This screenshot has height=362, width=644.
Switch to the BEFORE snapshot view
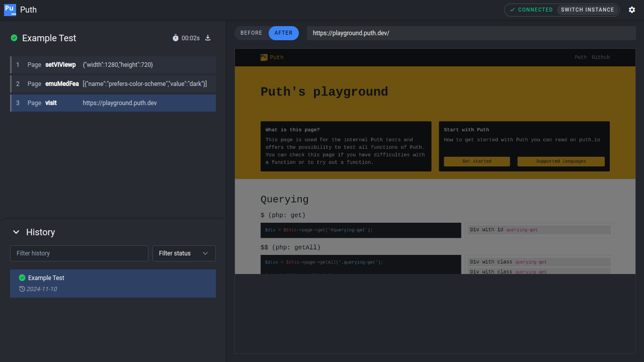point(251,33)
